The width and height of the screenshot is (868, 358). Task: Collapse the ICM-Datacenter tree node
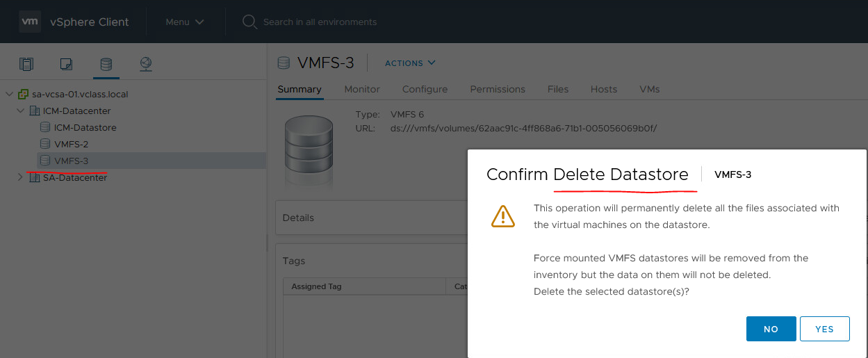[x=20, y=111]
